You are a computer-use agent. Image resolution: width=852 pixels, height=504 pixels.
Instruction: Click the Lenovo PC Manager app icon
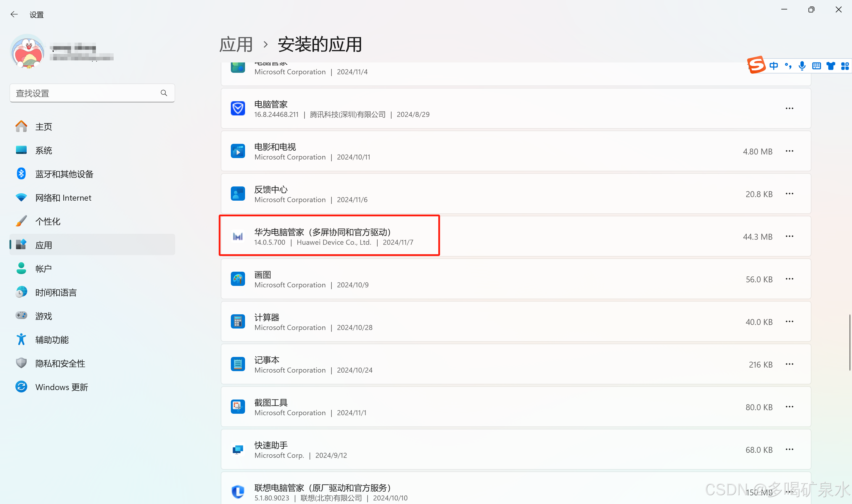click(238, 492)
